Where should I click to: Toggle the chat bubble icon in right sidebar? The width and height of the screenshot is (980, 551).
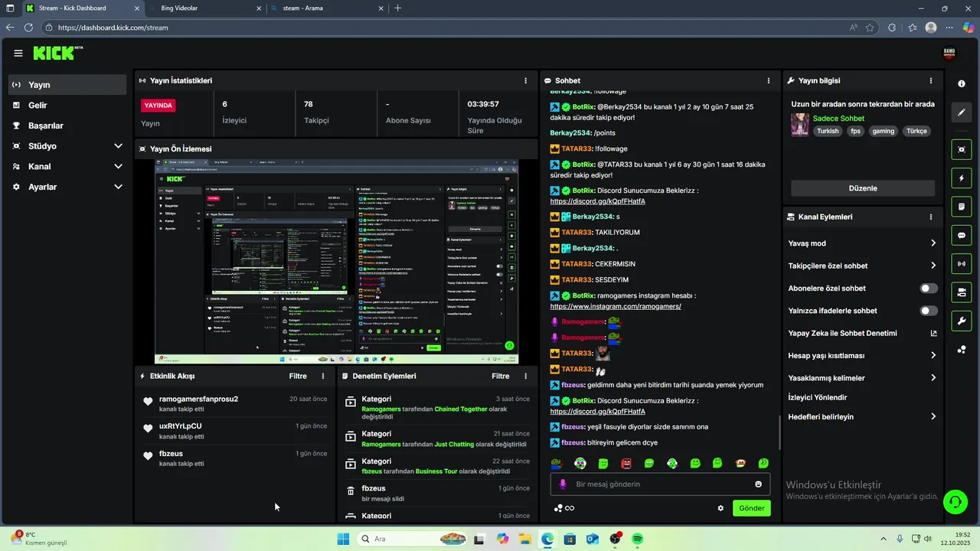tap(962, 235)
